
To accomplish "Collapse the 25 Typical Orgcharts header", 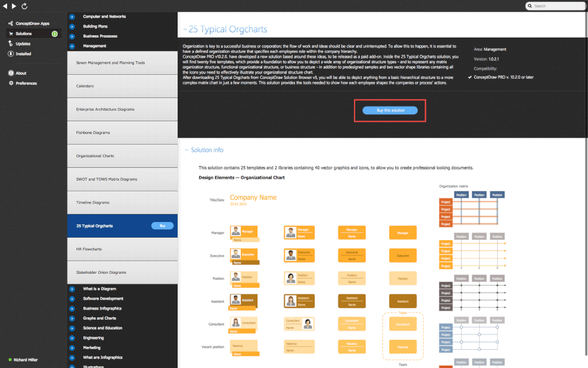I will point(185,29).
